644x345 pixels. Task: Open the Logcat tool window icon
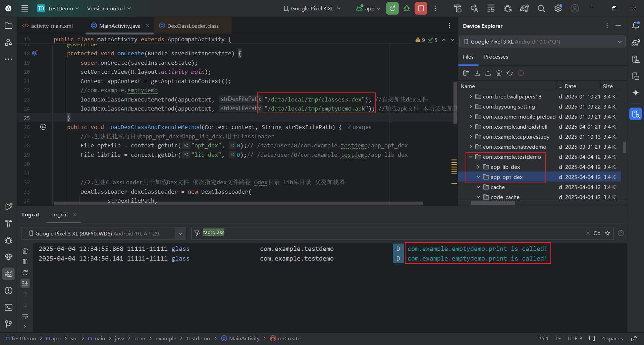[9, 274]
